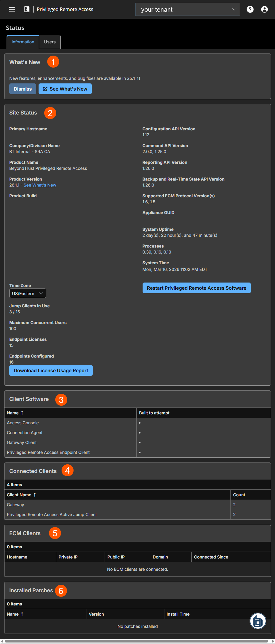Image resolution: width=275 pixels, height=644 pixels.
Task: Click the BT Internal - SRA QA value
Action: coord(30,152)
